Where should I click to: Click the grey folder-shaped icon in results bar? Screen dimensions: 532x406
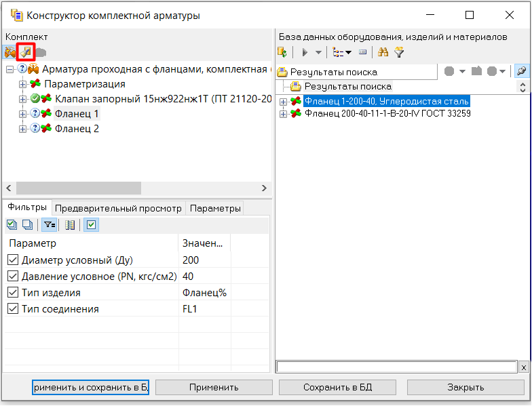(x=476, y=71)
